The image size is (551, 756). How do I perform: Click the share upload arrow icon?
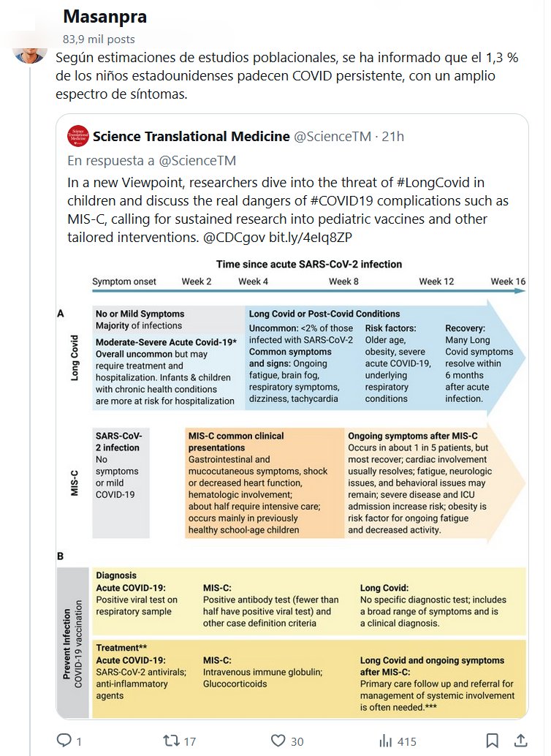pos(520,741)
